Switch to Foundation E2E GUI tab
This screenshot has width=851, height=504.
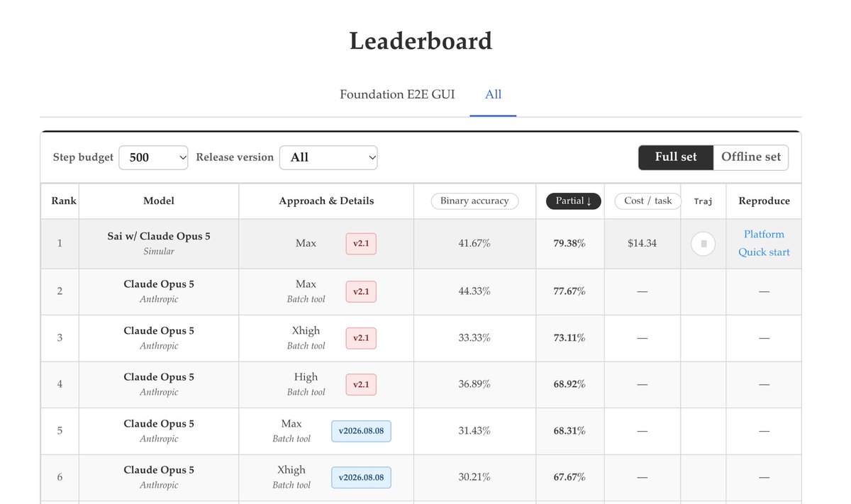(397, 94)
